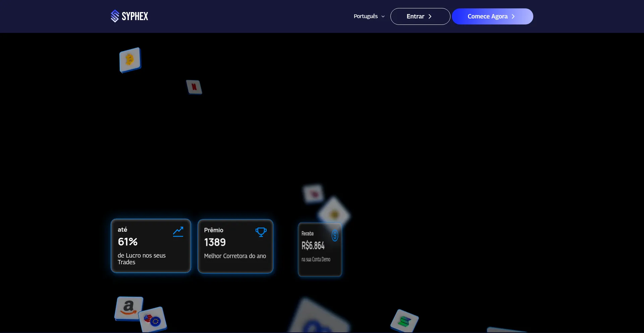Viewport: 644px width, 333px height.
Task: Click the Syphex logo
Action: 129,16
